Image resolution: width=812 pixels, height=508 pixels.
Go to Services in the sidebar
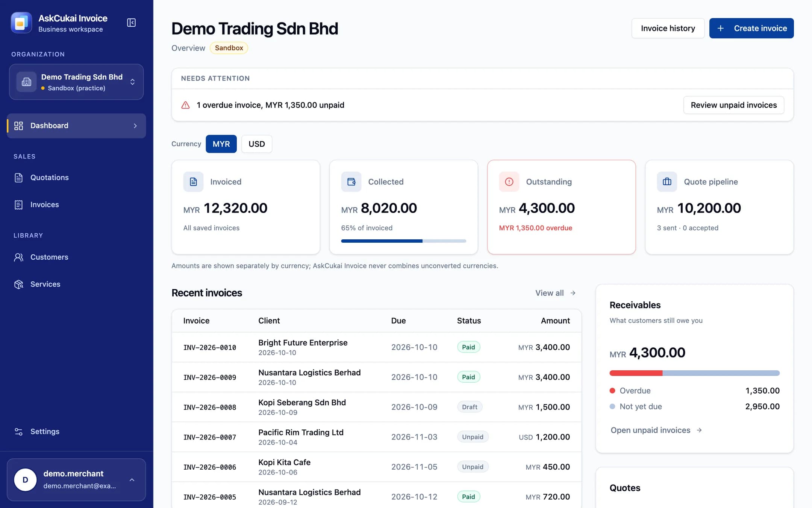coord(76,284)
